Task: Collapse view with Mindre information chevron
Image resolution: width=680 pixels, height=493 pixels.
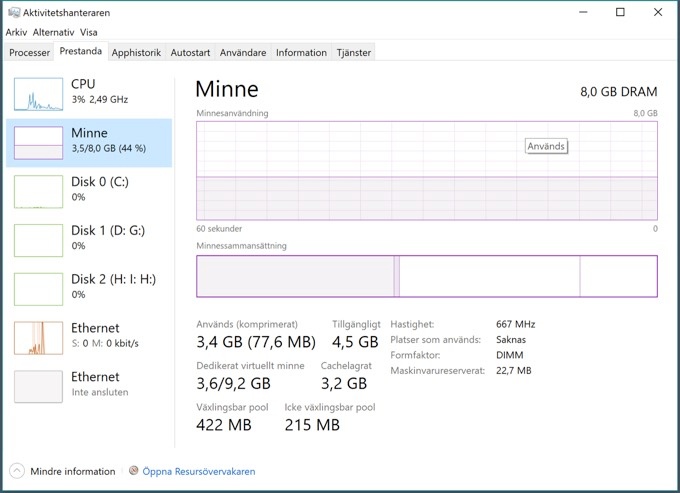Action: pyautogui.click(x=17, y=471)
